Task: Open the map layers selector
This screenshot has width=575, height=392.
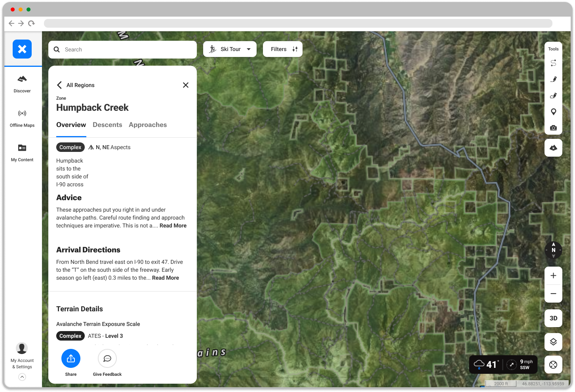Action: pos(554,342)
